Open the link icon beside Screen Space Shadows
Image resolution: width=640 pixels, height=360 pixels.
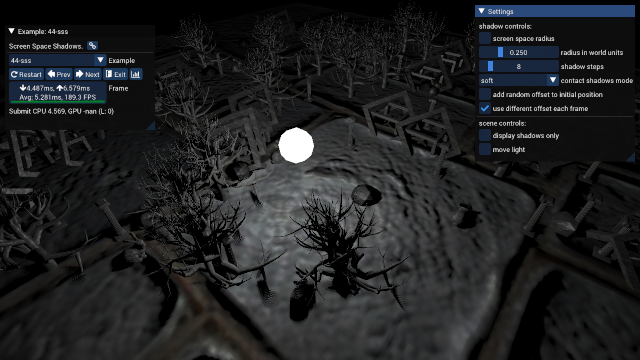click(92, 46)
